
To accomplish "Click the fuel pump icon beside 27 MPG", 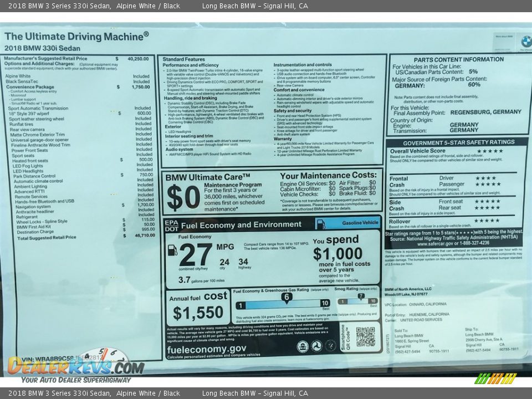I will [x=172, y=250].
